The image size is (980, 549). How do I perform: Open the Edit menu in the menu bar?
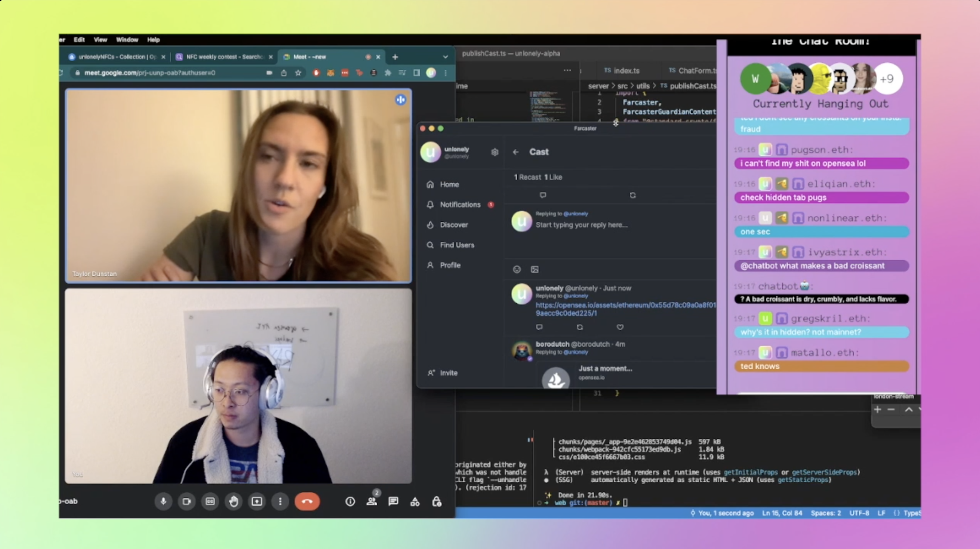(x=79, y=40)
